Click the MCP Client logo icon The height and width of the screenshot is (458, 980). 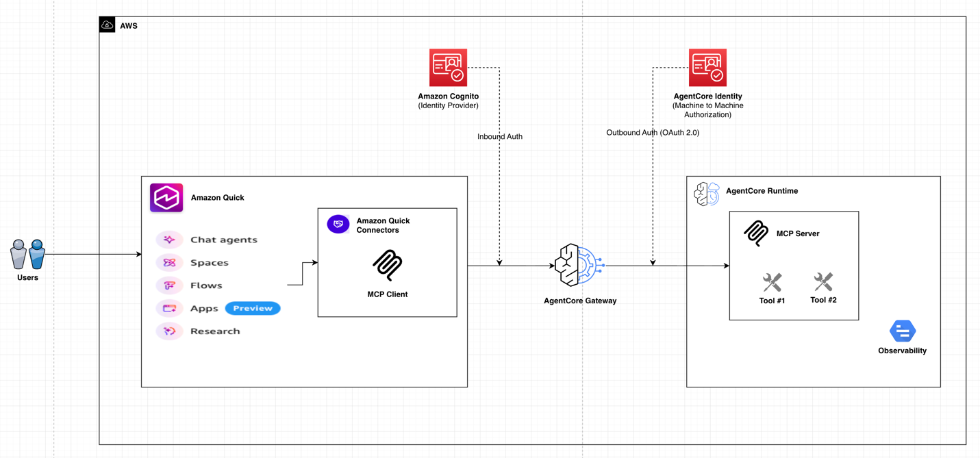[x=388, y=266]
